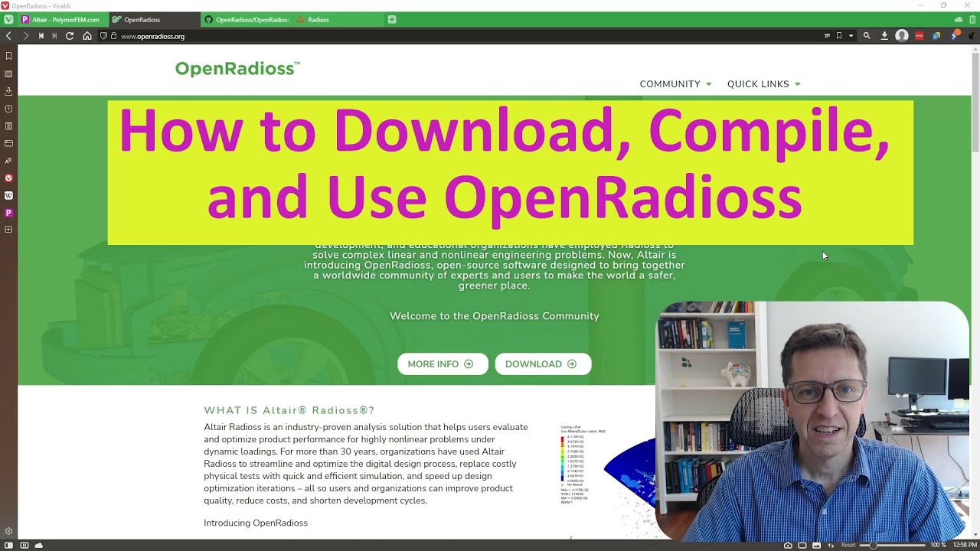Click 'Introducing OpenRadioss' text
Screen dimensions: 980x551
256,523
